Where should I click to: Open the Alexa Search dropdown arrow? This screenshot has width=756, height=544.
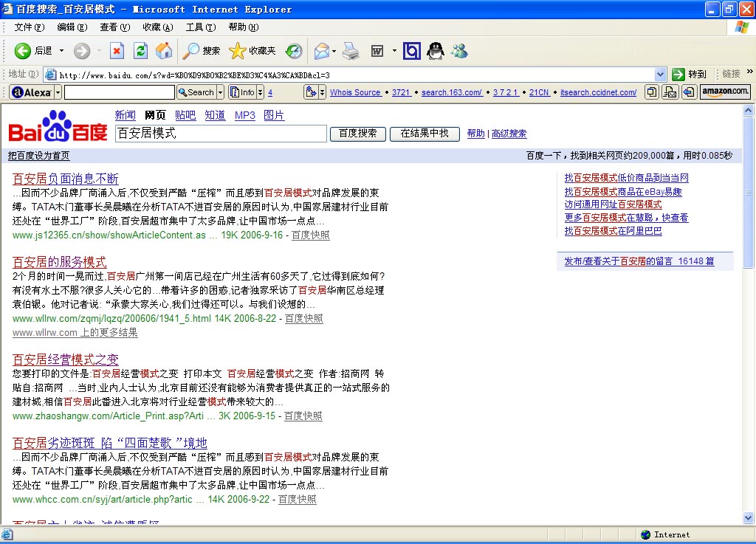tap(220, 92)
